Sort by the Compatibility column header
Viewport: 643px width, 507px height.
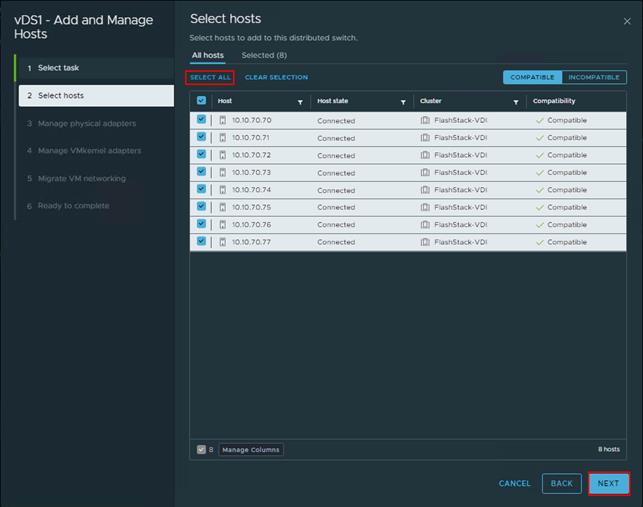[554, 101]
